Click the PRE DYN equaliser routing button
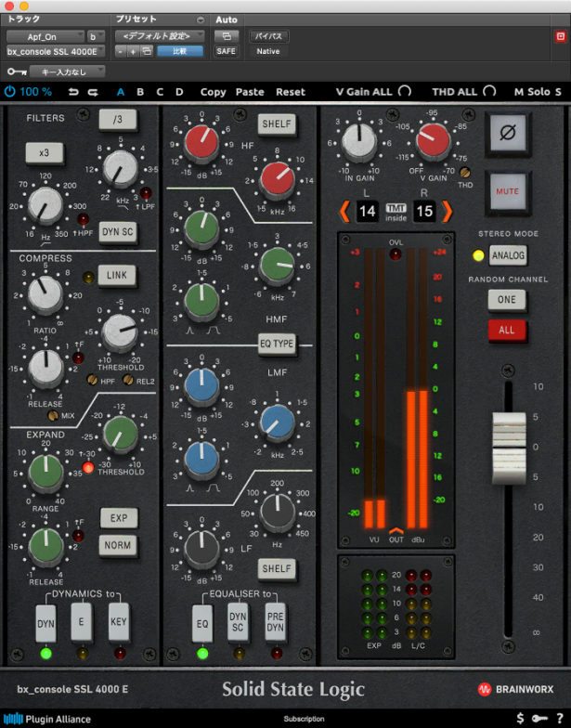The image size is (571, 728). 275,622
